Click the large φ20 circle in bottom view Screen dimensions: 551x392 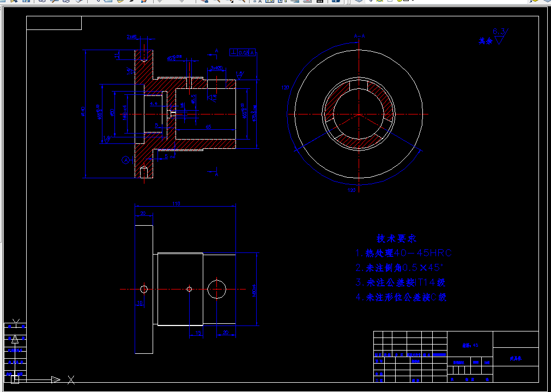pos(217,290)
